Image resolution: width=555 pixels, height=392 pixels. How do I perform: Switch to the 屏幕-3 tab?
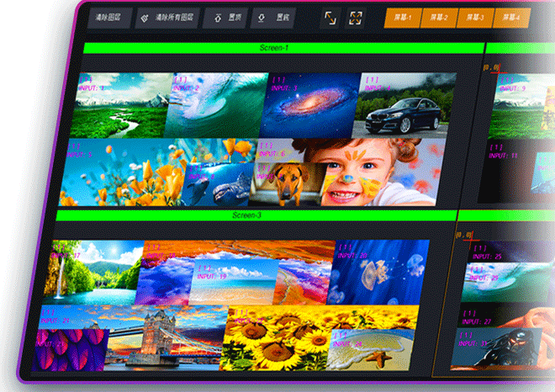[x=475, y=18]
